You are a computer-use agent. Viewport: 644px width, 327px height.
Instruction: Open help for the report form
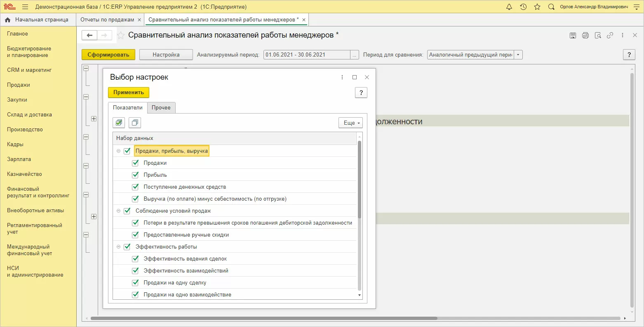point(629,55)
